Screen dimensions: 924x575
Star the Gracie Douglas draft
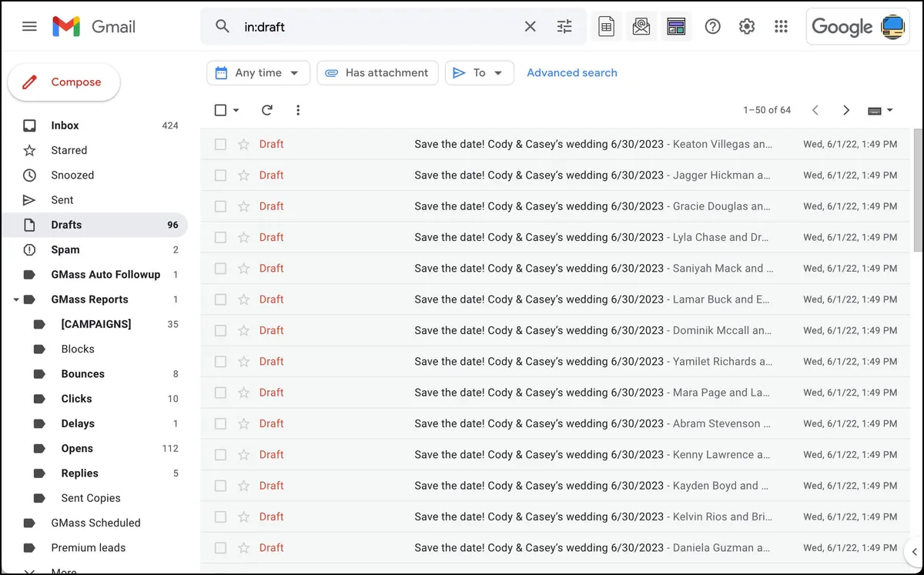coord(243,206)
